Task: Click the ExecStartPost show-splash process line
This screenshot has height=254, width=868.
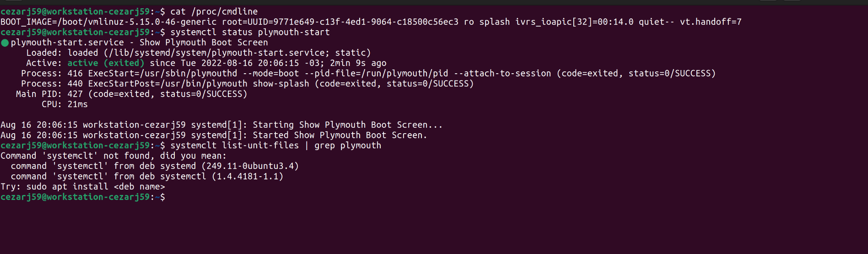Action: (x=248, y=84)
